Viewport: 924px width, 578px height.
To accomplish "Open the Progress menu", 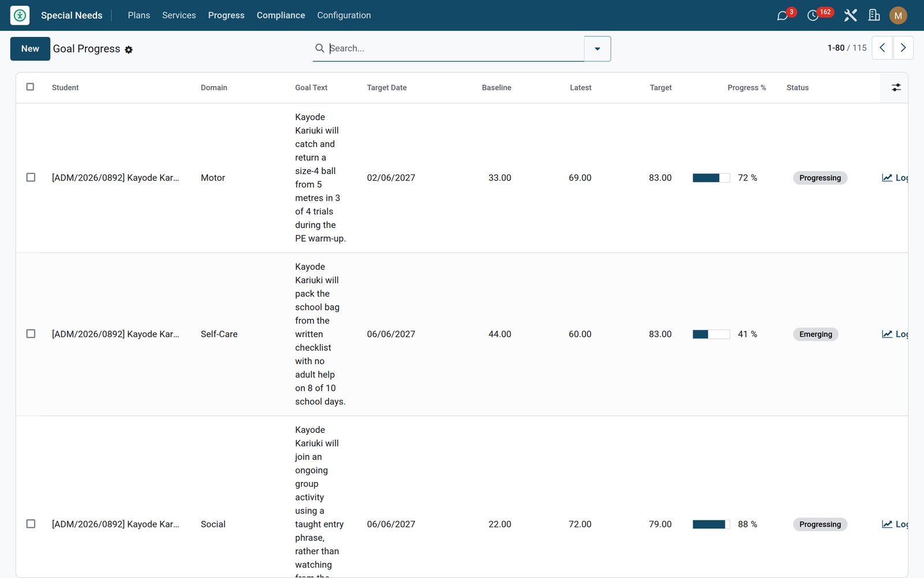I will (226, 15).
